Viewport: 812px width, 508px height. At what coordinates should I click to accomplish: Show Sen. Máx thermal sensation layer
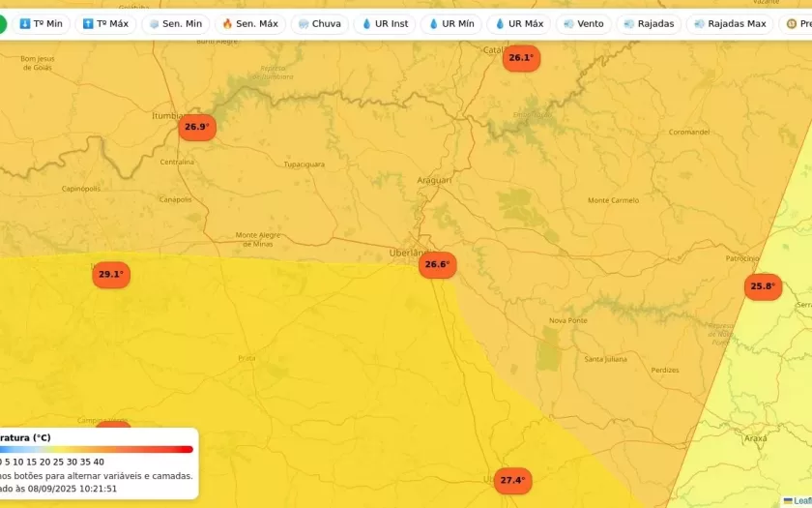(249, 23)
